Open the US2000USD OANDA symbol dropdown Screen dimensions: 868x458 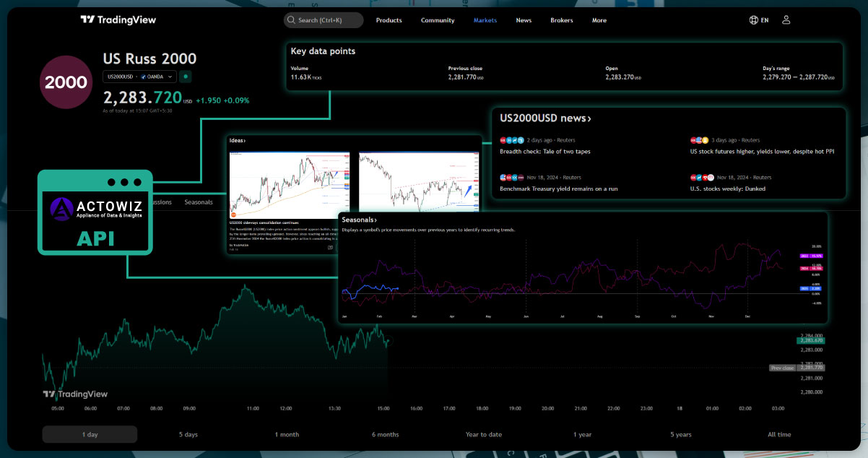139,76
